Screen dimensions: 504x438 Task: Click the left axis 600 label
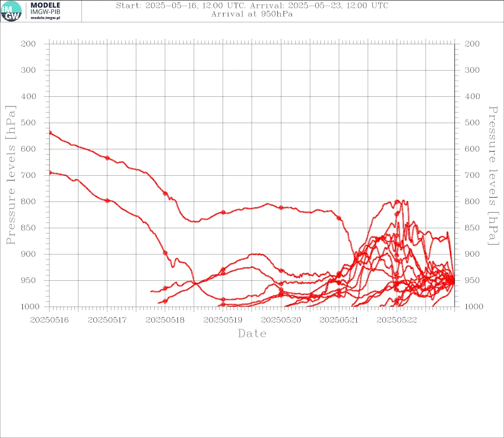point(28,149)
